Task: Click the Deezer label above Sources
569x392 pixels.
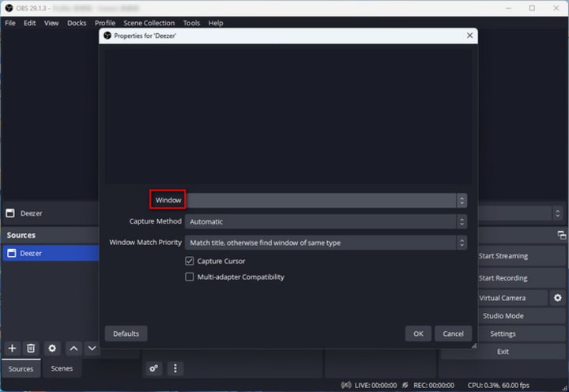Action: point(31,213)
